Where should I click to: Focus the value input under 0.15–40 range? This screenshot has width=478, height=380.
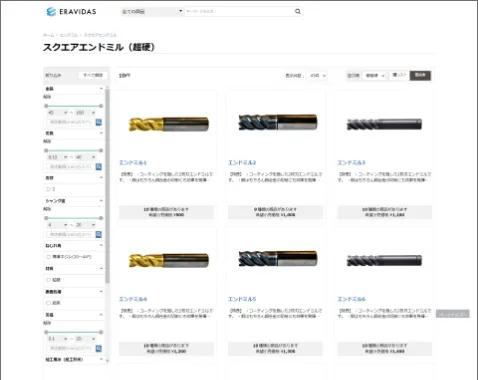(71, 167)
